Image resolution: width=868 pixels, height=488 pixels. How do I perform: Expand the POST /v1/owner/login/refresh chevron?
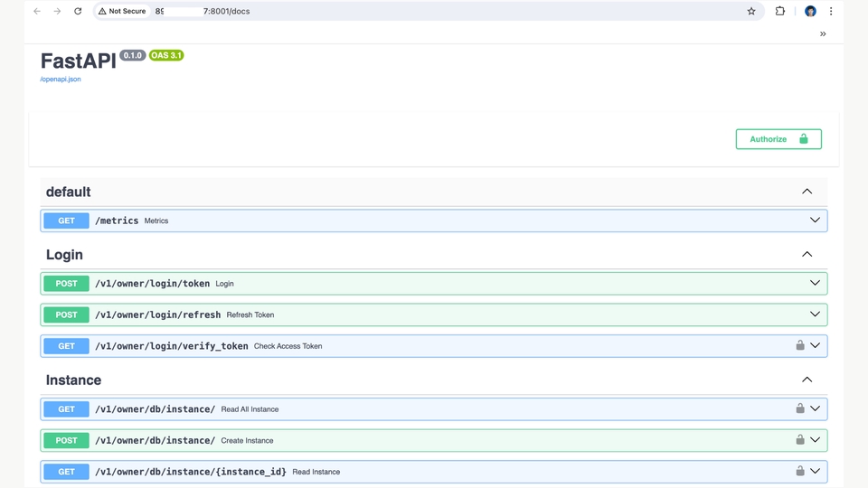[x=815, y=314]
